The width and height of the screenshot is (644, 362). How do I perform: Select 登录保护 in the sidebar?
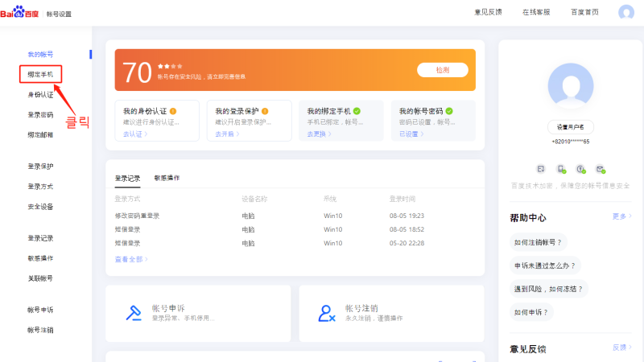[40, 167]
